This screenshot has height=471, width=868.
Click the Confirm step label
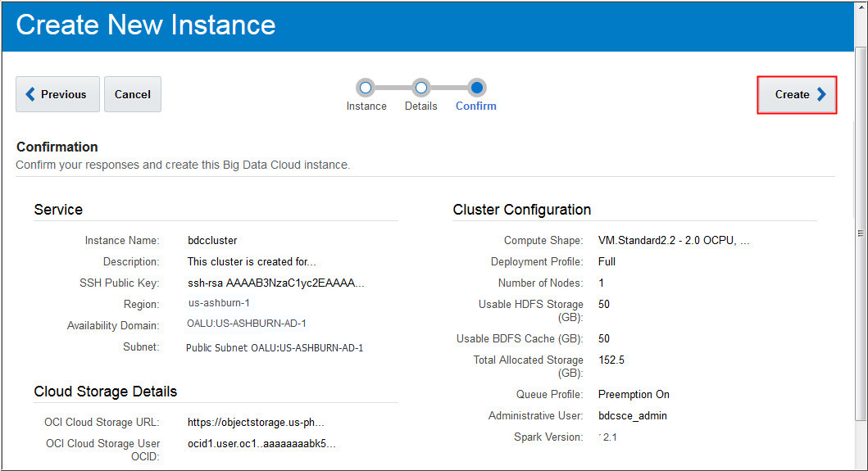click(x=476, y=106)
